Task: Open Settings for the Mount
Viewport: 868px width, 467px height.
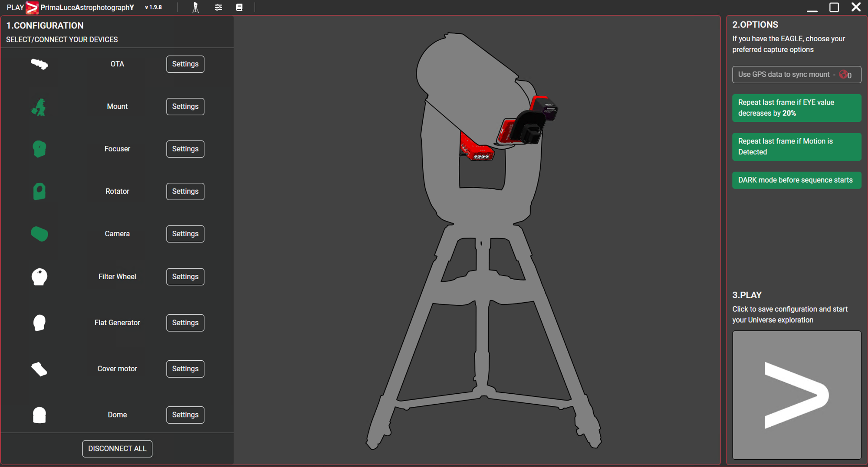Action: [x=185, y=107]
